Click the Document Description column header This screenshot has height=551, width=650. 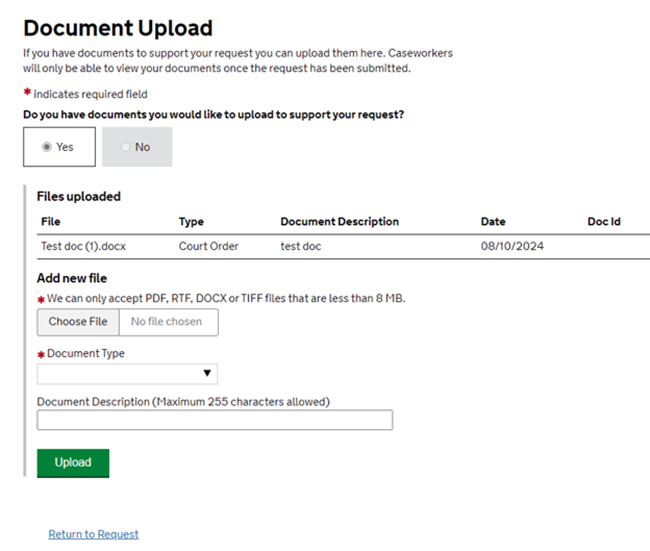point(339,222)
